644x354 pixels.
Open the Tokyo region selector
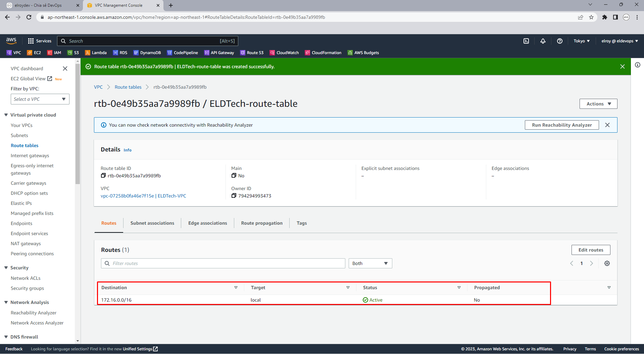[x=582, y=41]
